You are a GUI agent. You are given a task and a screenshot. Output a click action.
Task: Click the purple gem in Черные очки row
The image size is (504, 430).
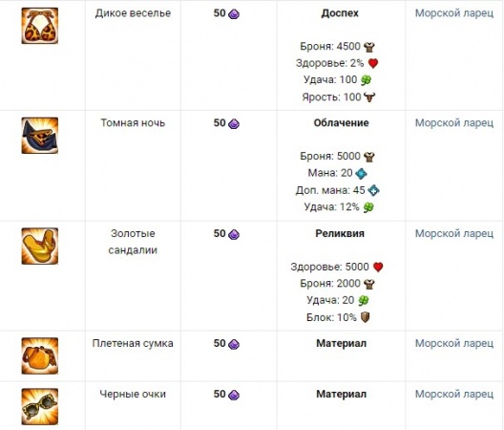pyautogui.click(x=234, y=395)
